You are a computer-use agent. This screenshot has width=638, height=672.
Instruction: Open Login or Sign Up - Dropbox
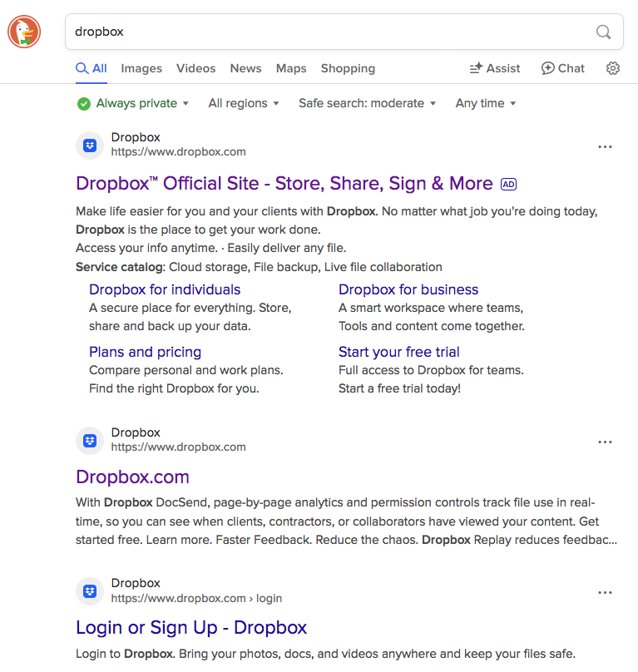point(191,628)
